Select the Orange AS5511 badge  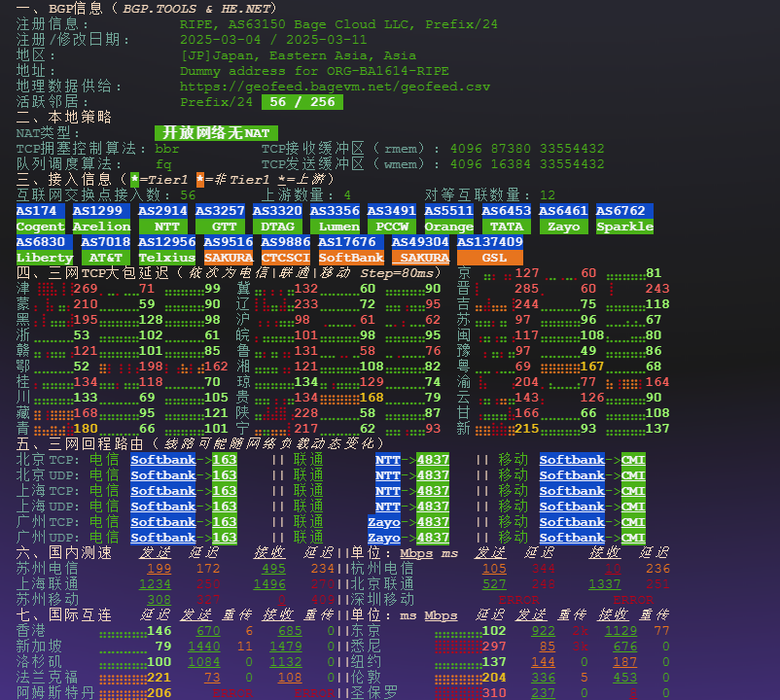(447, 220)
